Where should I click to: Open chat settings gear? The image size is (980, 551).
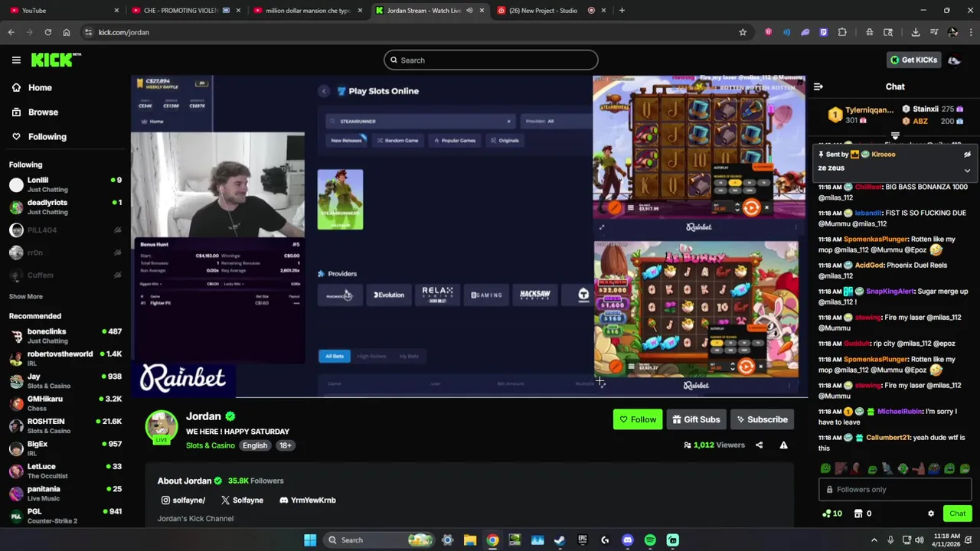[931, 514]
